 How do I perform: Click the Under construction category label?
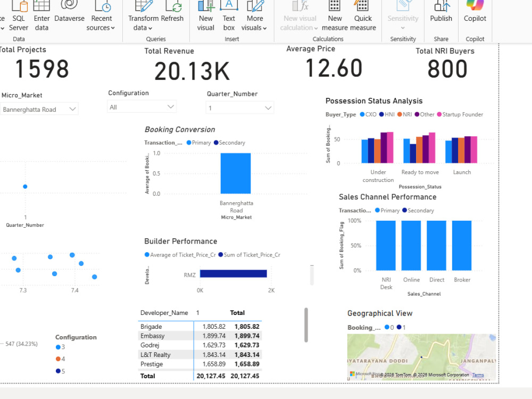tap(378, 176)
